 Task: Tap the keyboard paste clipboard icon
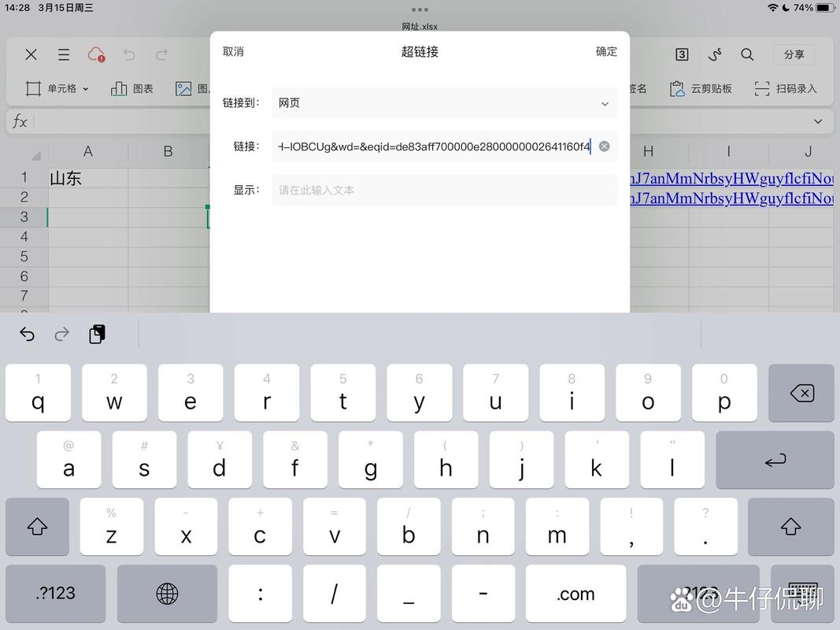pos(97,334)
